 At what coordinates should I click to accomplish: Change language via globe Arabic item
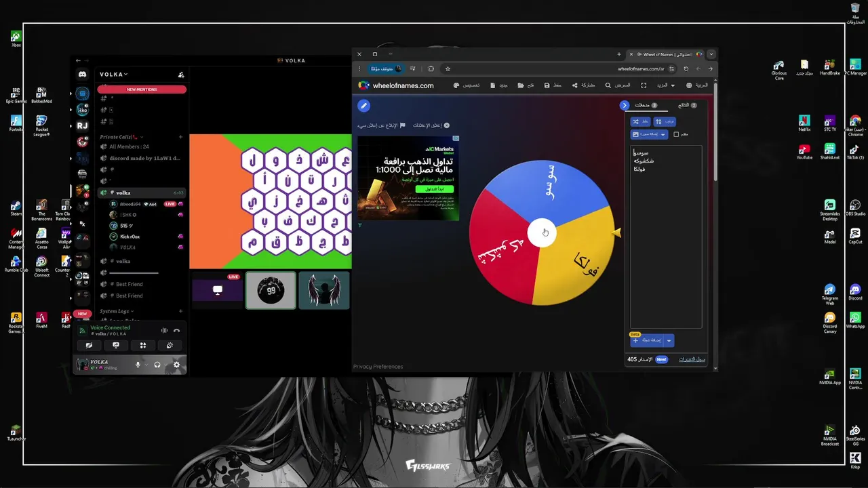697,85
